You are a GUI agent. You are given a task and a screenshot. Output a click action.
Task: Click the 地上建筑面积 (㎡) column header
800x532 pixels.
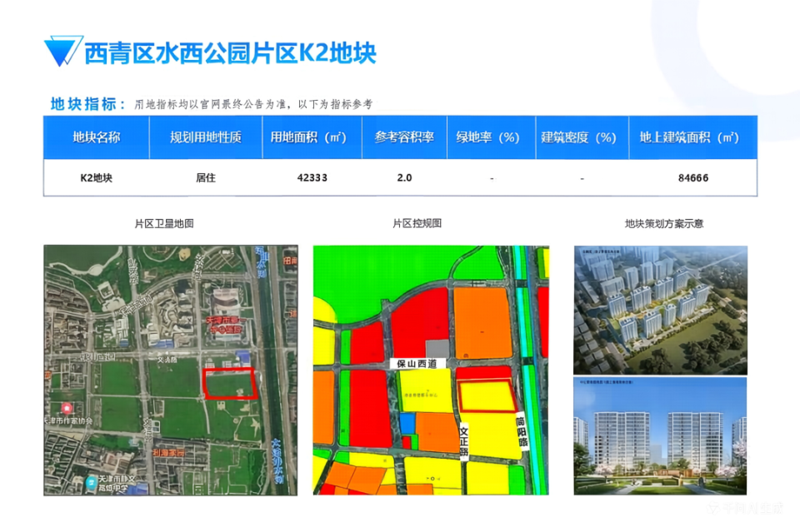tap(692, 137)
